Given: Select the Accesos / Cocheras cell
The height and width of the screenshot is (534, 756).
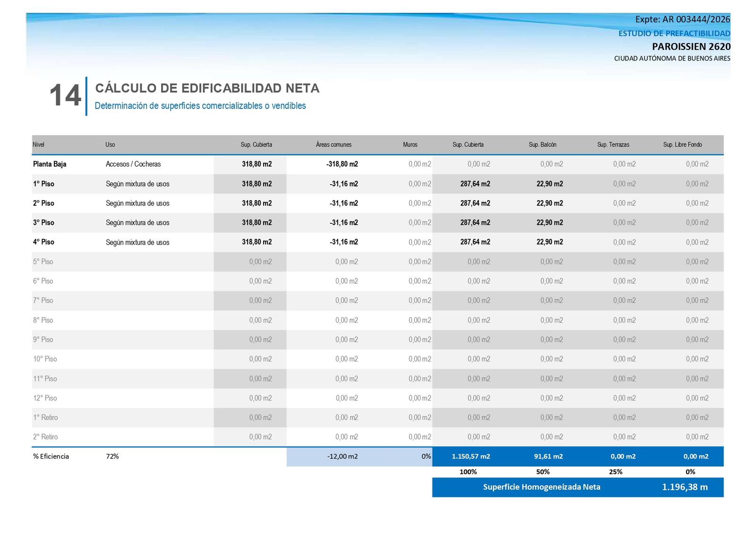Looking at the screenshot, I should 133,164.
